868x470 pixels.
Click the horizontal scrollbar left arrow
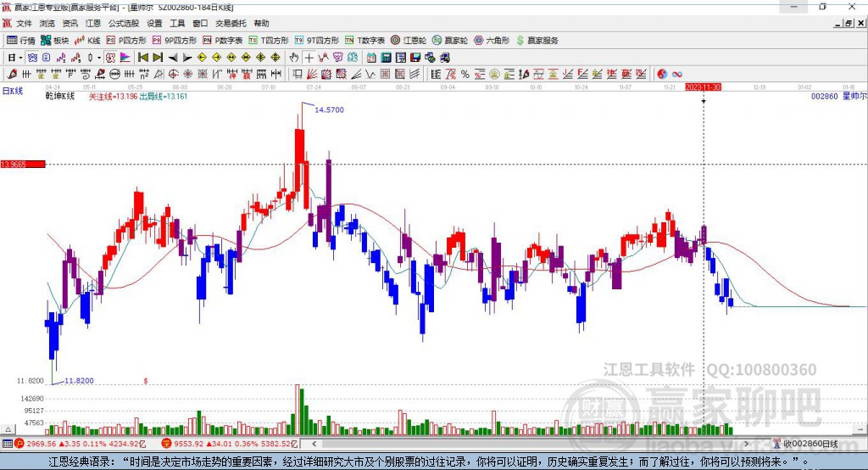tap(314, 444)
